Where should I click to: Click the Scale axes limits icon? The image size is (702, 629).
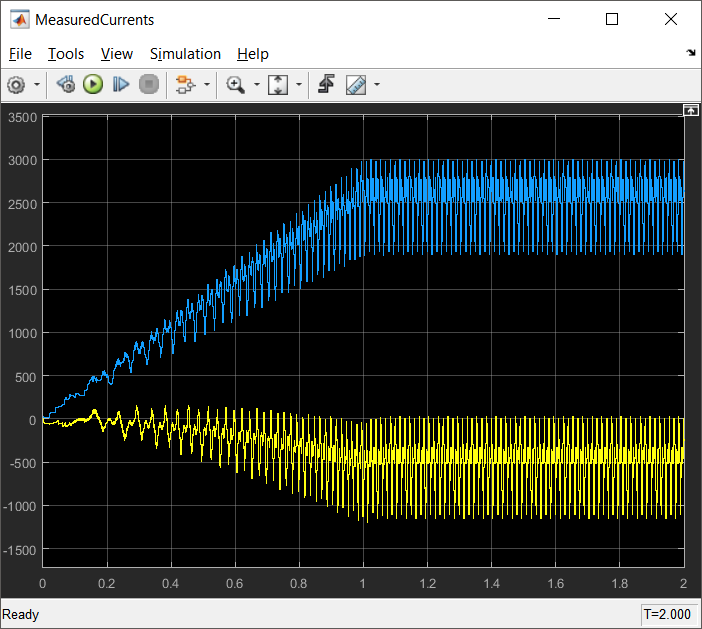(278, 85)
